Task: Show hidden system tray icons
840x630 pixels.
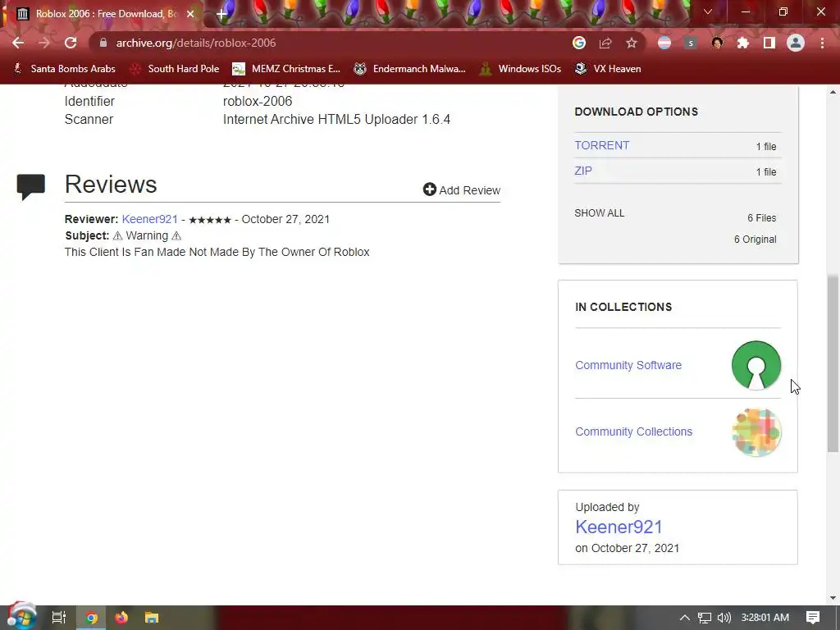Action: [x=685, y=618]
